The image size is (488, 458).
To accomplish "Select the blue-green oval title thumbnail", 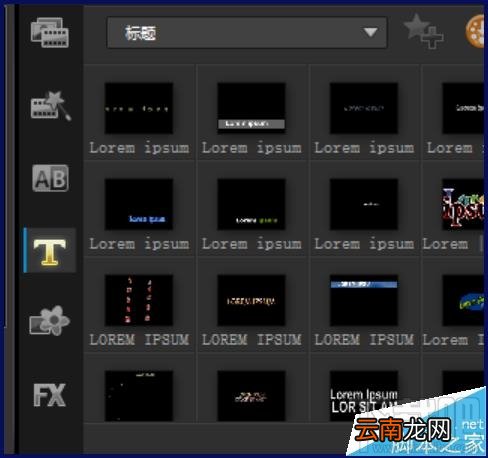I will [463, 300].
